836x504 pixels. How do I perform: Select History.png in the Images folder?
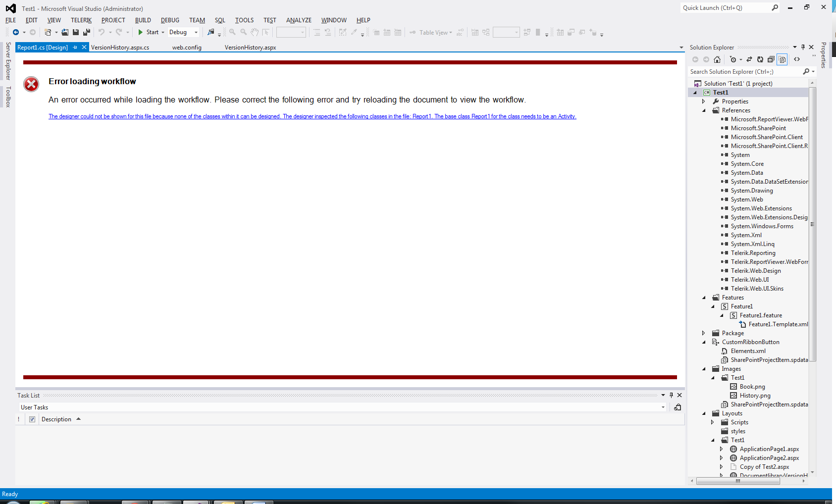pos(755,396)
